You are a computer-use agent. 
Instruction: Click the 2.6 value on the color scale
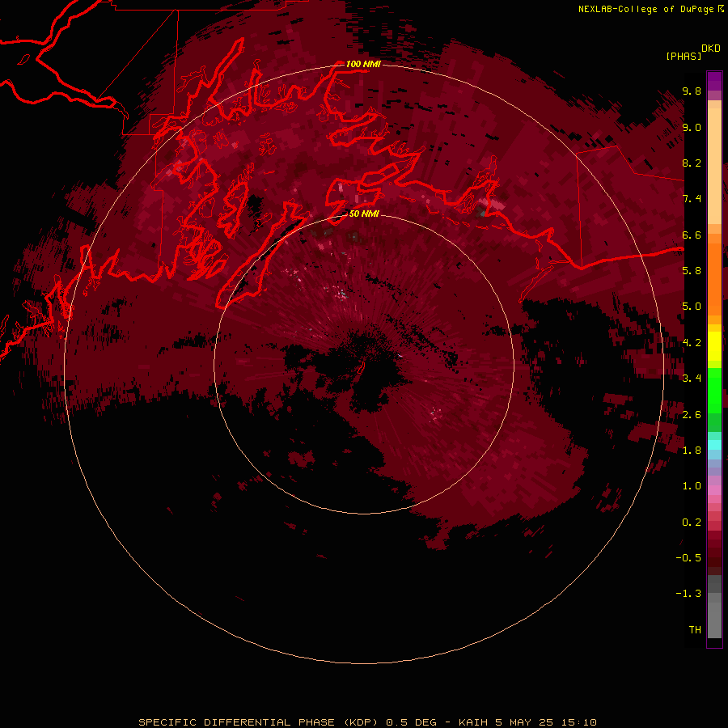[x=692, y=414]
